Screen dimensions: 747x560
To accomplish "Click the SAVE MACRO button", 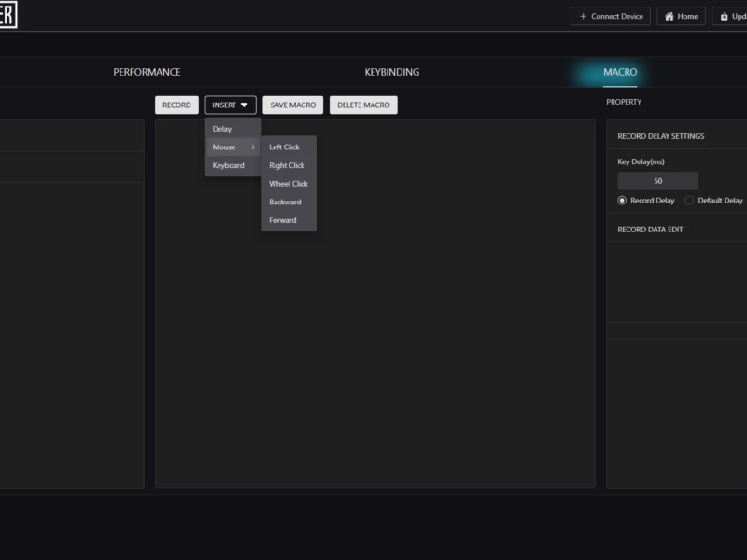I will [x=293, y=105].
